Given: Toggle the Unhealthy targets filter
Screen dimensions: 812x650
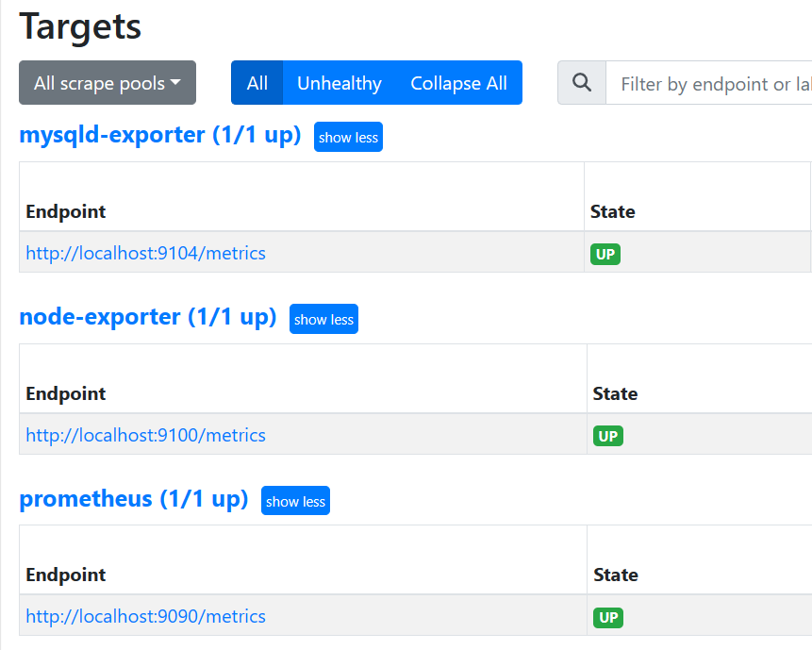Looking at the screenshot, I should tap(340, 83).
